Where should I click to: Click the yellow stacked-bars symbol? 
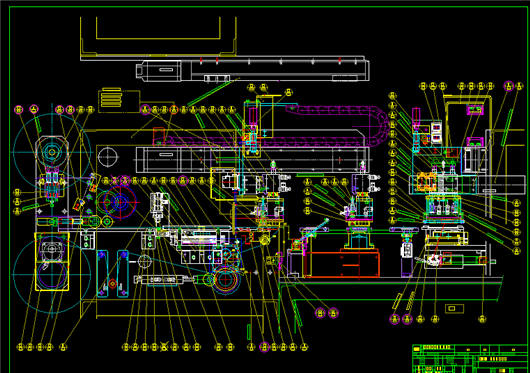(x=111, y=98)
